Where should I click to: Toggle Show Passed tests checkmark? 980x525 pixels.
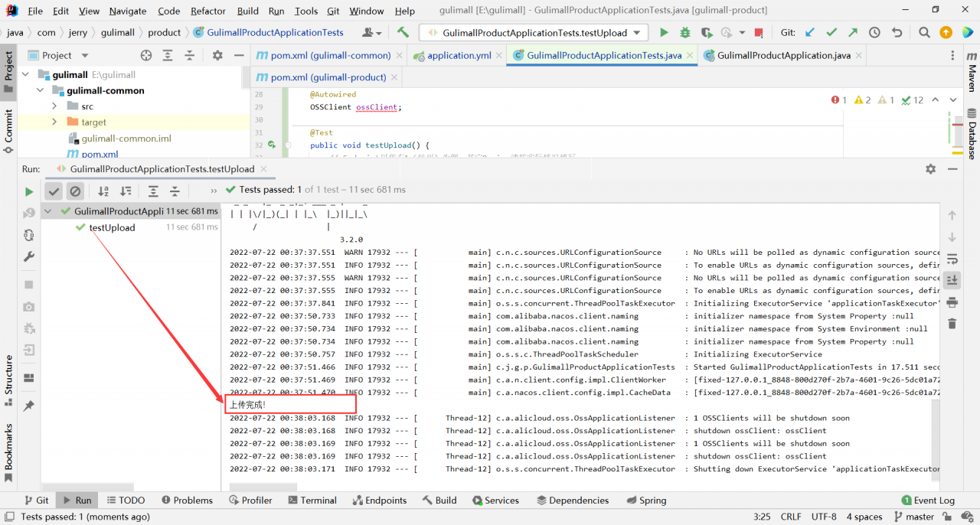coord(54,191)
